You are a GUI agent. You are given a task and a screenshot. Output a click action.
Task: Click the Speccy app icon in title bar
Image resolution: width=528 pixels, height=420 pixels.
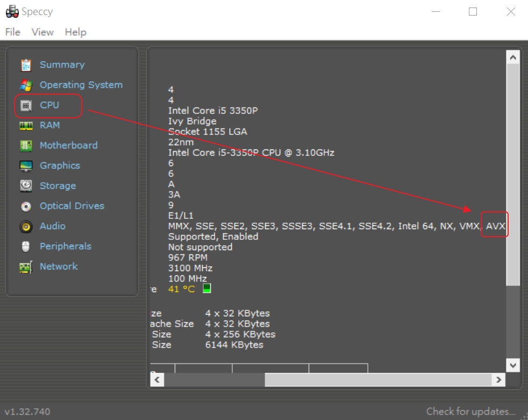(12, 11)
